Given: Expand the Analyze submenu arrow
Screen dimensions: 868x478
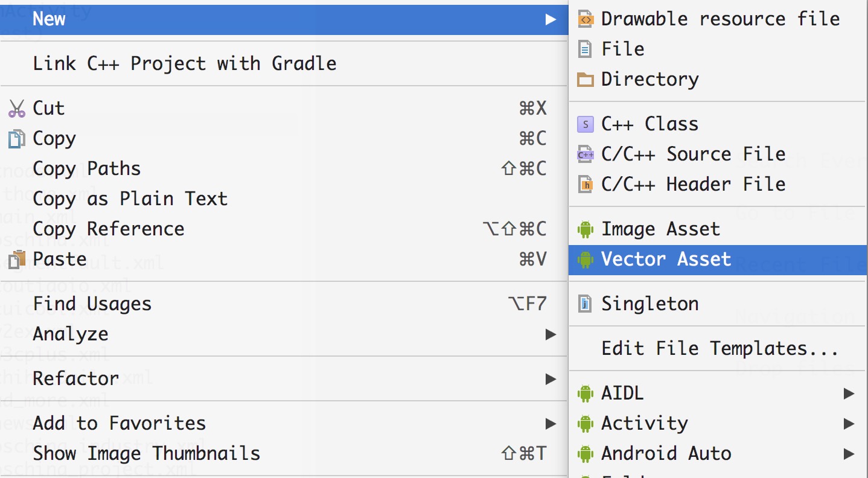Looking at the screenshot, I should pyautogui.click(x=550, y=334).
